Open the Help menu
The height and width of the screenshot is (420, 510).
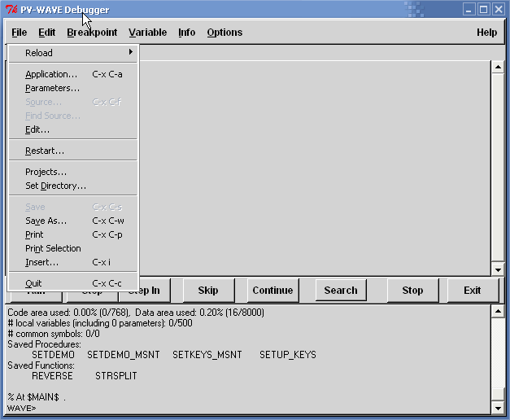pyautogui.click(x=486, y=33)
